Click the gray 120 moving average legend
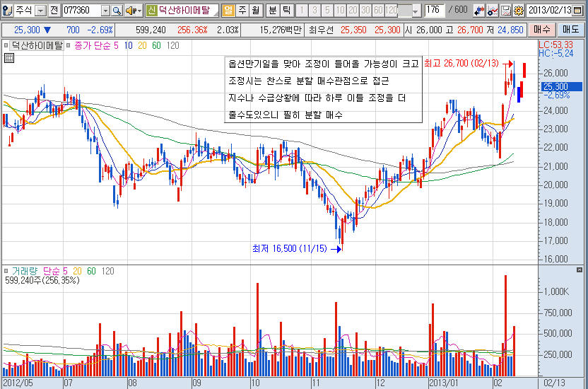The height and width of the screenshot is (389, 588). click(173, 45)
